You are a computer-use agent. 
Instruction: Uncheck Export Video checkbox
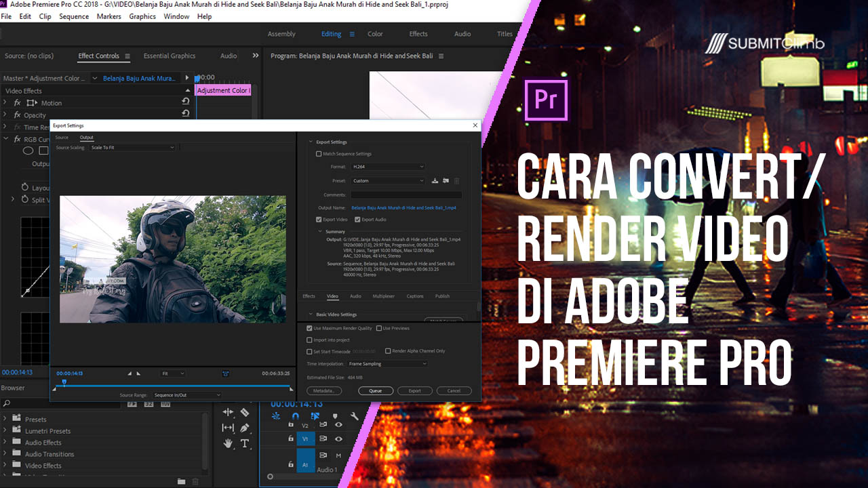tap(319, 220)
